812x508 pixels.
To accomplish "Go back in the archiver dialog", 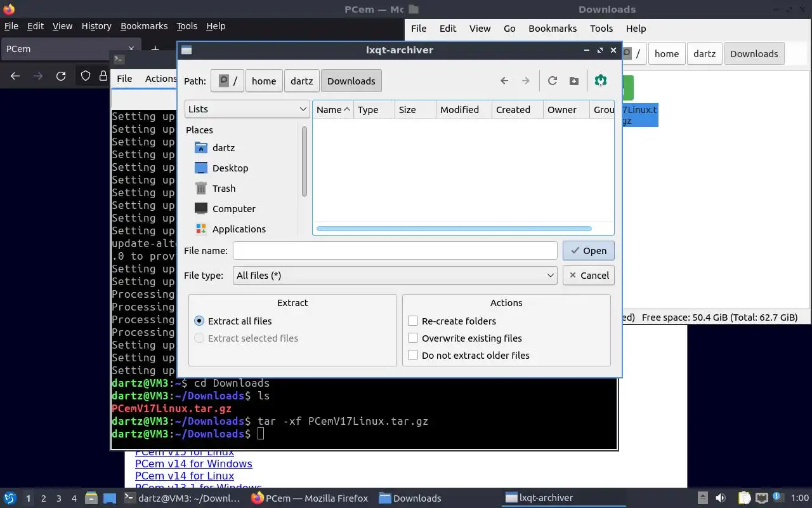I will coord(504,81).
